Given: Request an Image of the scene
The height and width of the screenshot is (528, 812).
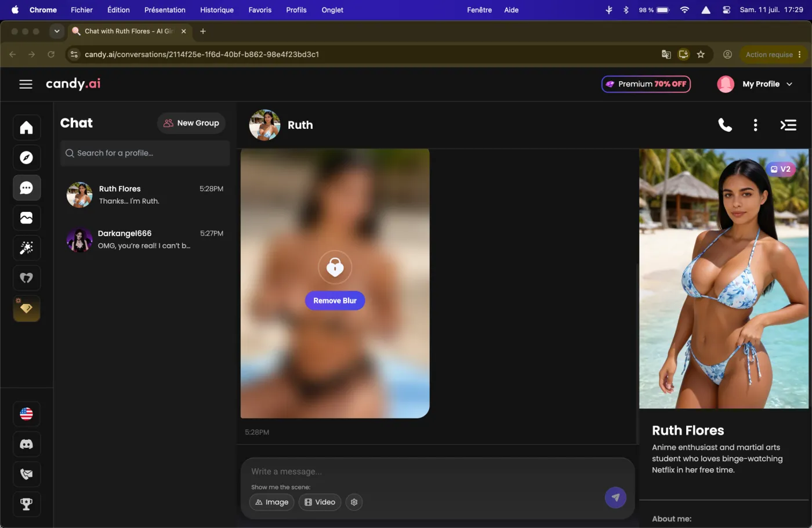Looking at the screenshot, I should pyautogui.click(x=272, y=502).
